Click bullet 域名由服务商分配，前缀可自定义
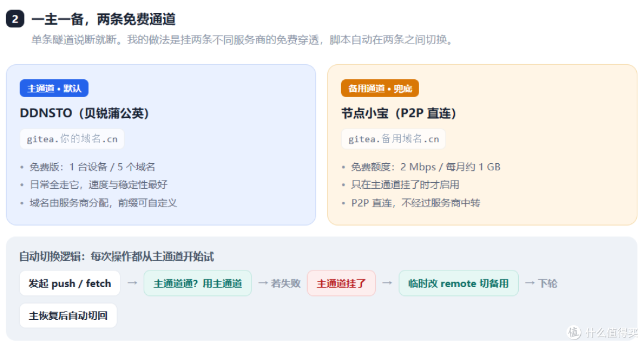644x346 pixels. pyautogui.click(x=104, y=203)
